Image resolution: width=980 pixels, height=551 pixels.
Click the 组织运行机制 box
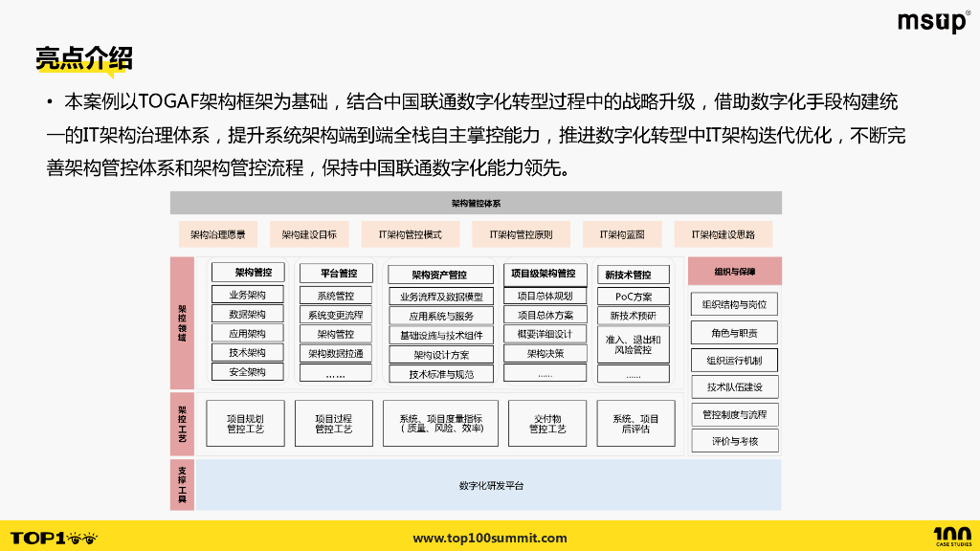point(734,360)
